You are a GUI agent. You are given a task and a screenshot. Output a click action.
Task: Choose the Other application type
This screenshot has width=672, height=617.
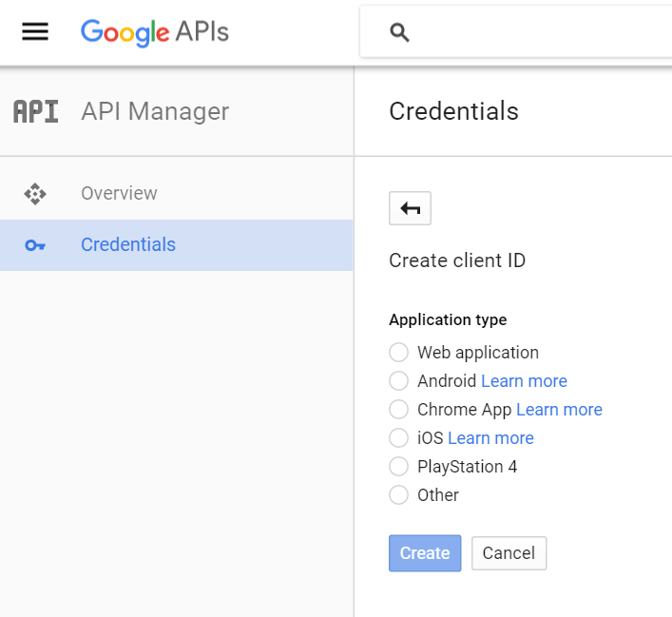pos(398,494)
